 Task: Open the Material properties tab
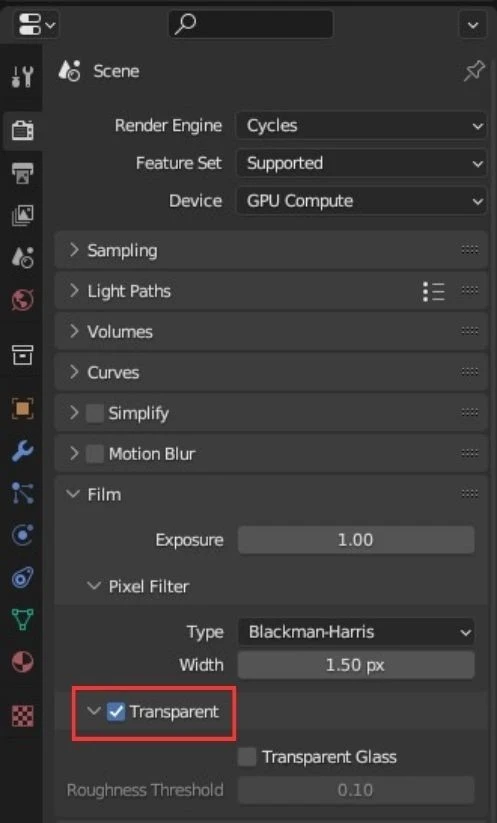point(22,662)
